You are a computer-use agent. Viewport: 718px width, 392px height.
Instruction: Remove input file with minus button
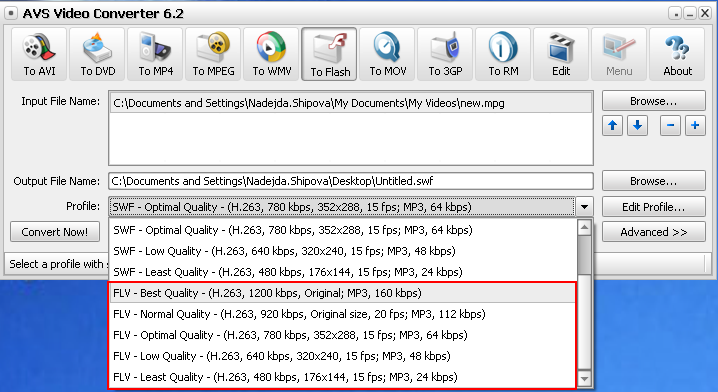tap(670, 125)
